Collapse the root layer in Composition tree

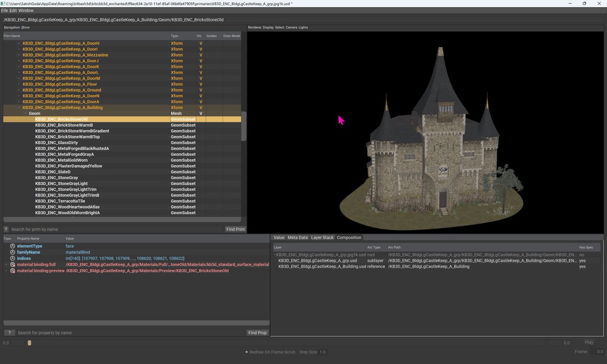click(x=275, y=255)
